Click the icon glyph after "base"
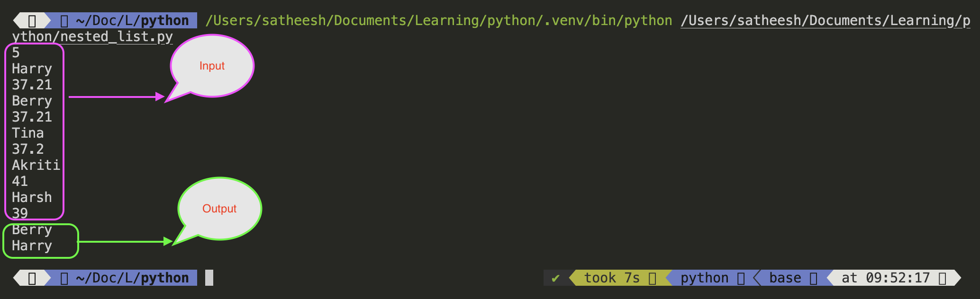 coord(814,278)
